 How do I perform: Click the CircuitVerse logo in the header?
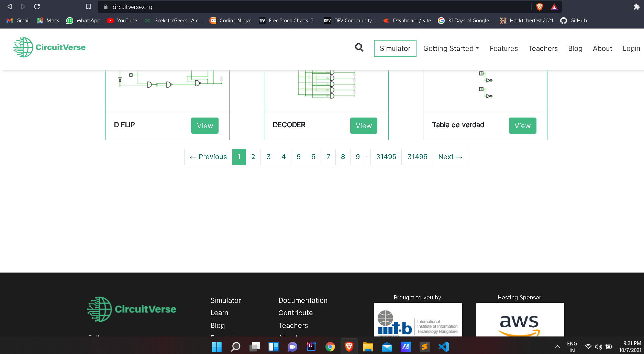click(x=49, y=47)
